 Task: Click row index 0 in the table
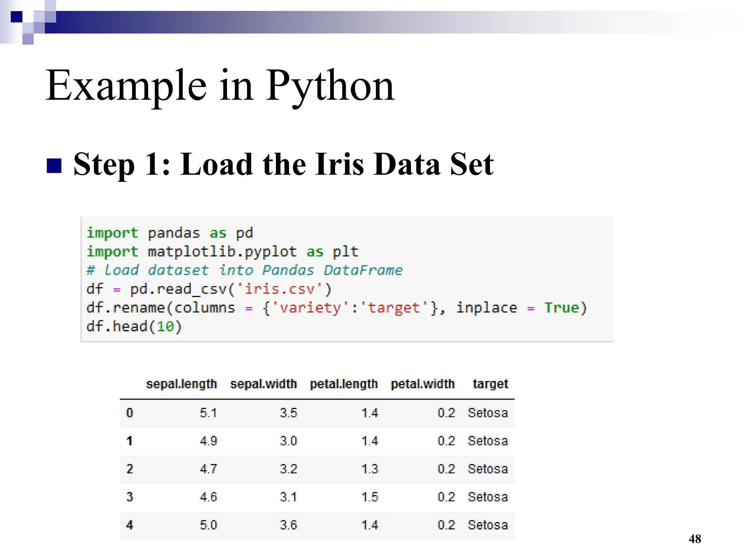(x=129, y=413)
